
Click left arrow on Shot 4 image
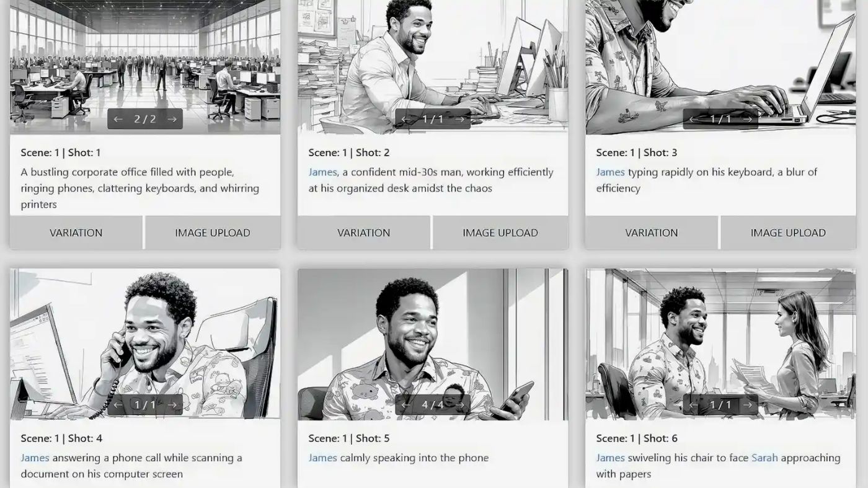click(x=118, y=405)
